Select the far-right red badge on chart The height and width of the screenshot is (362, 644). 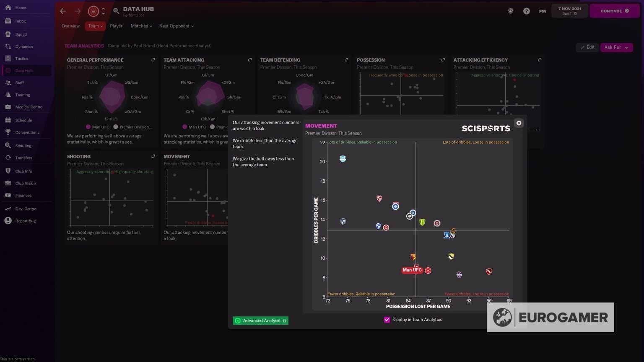click(489, 271)
